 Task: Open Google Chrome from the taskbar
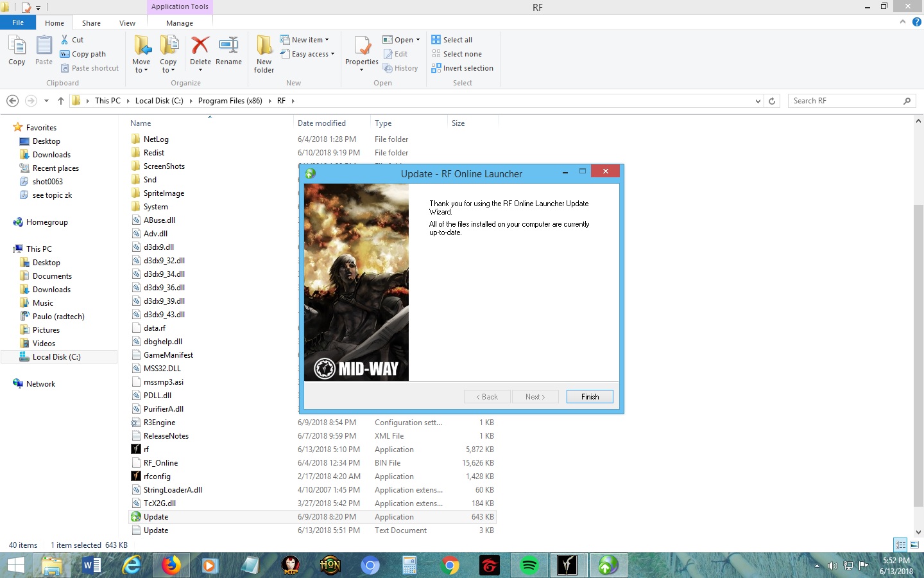[450, 565]
